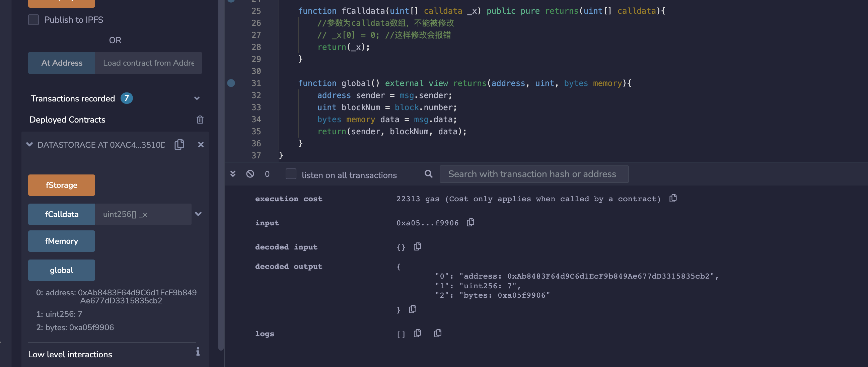The width and height of the screenshot is (868, 367).
Task: Toggle breakpoint marker on line 31
Action: pos(231,83)
